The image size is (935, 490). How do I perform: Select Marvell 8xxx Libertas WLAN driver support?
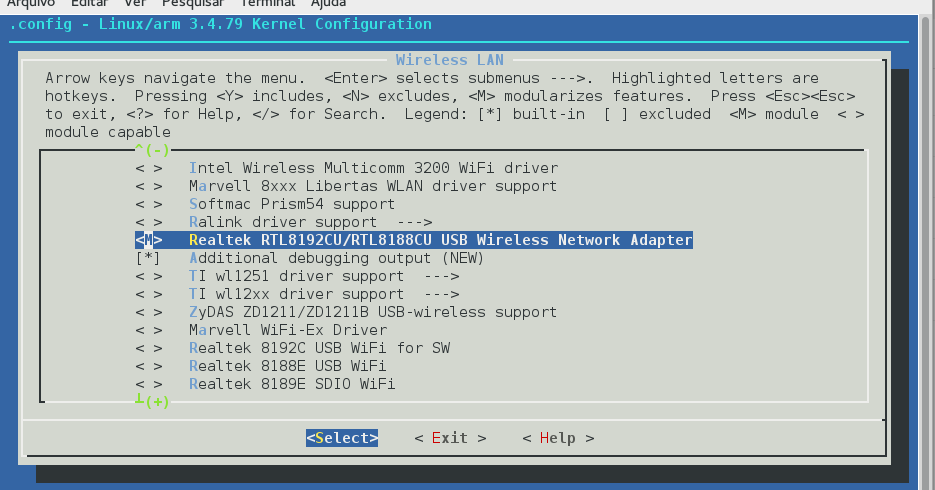pyautogui.click(x=373, y=187)
